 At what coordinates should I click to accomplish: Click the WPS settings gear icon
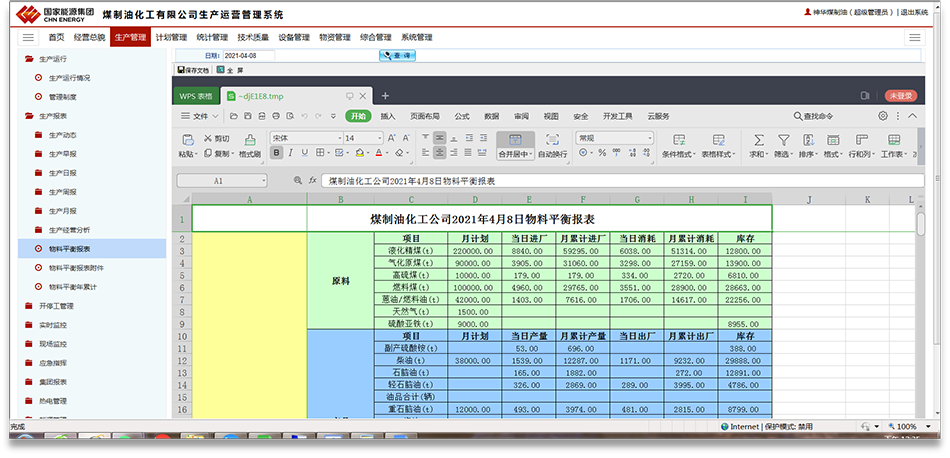point(883,116)
